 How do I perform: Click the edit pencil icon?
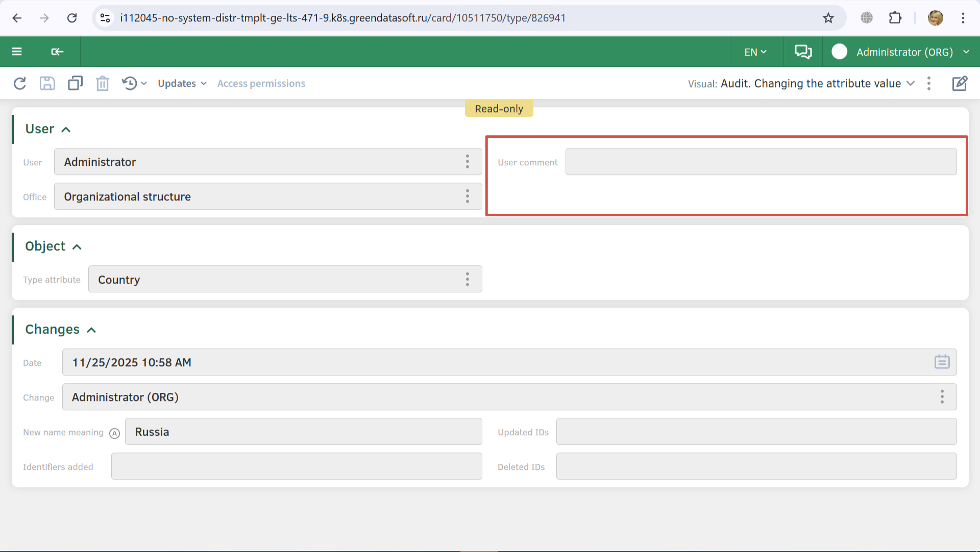tap(960, 83)
